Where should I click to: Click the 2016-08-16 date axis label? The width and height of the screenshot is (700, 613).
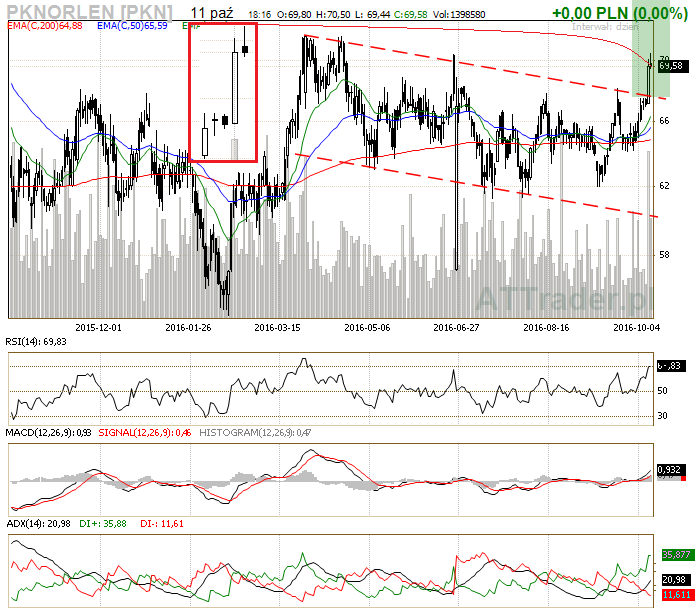click(546, 328)
